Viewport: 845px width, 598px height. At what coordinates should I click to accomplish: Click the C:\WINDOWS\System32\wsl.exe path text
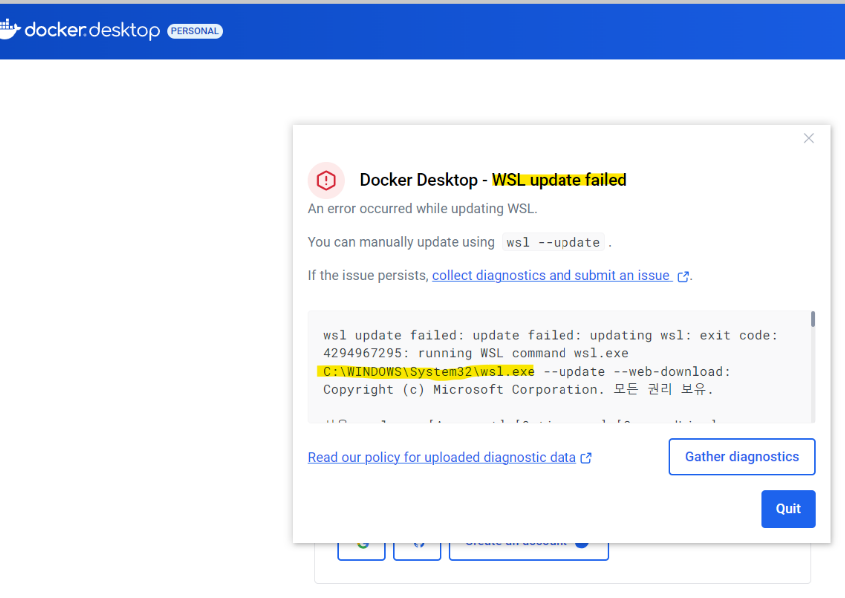429,372
